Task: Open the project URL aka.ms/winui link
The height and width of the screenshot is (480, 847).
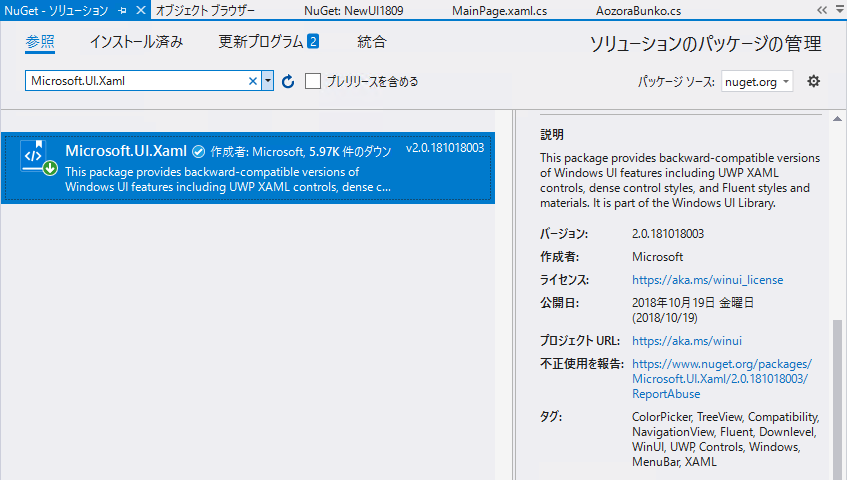Action: (687, 341)
